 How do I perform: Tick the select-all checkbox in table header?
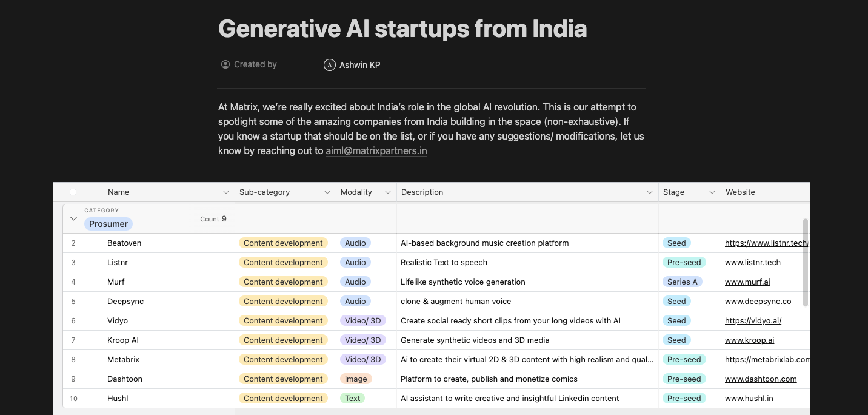pyautogui.click(x=73, y=192)
